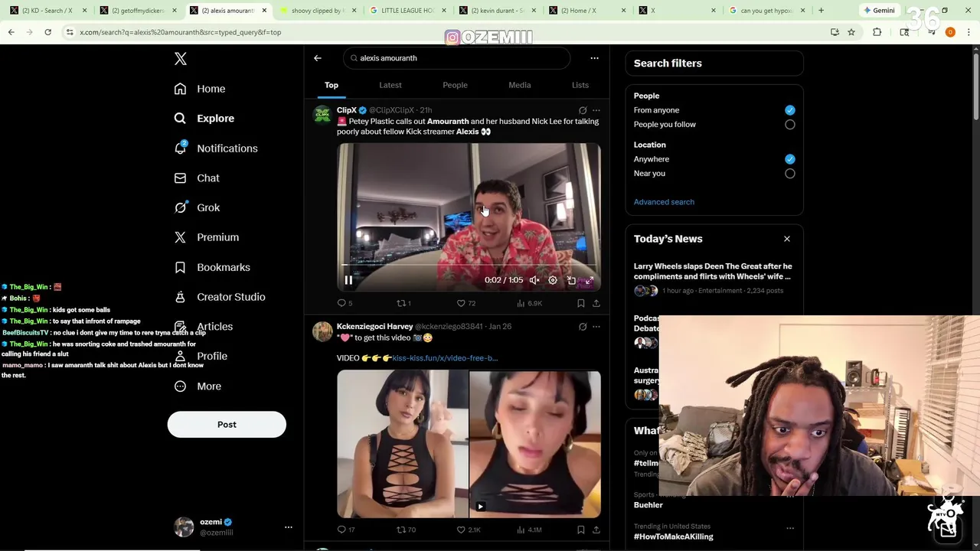
Task: Open ClipX video settings gear
Action: coord(553,280)
